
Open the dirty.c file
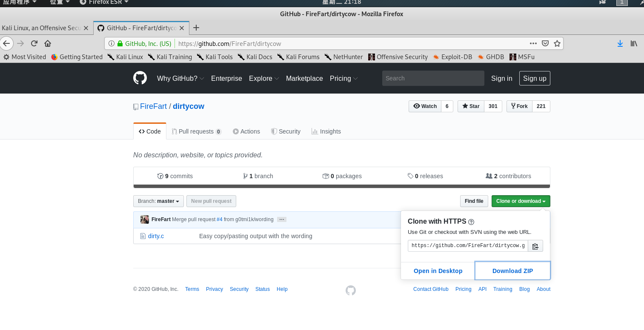[x=156, y=236]
